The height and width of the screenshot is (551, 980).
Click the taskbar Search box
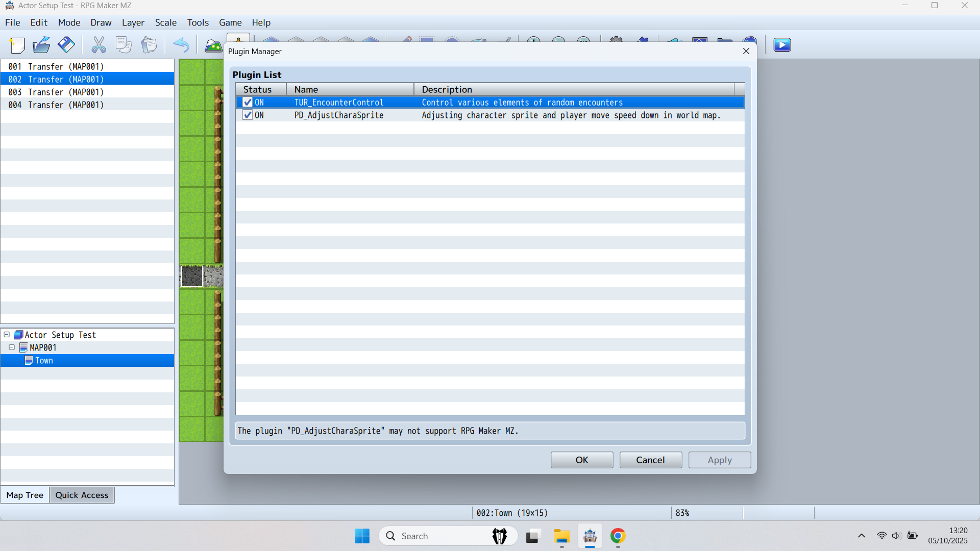coord(448,536)
